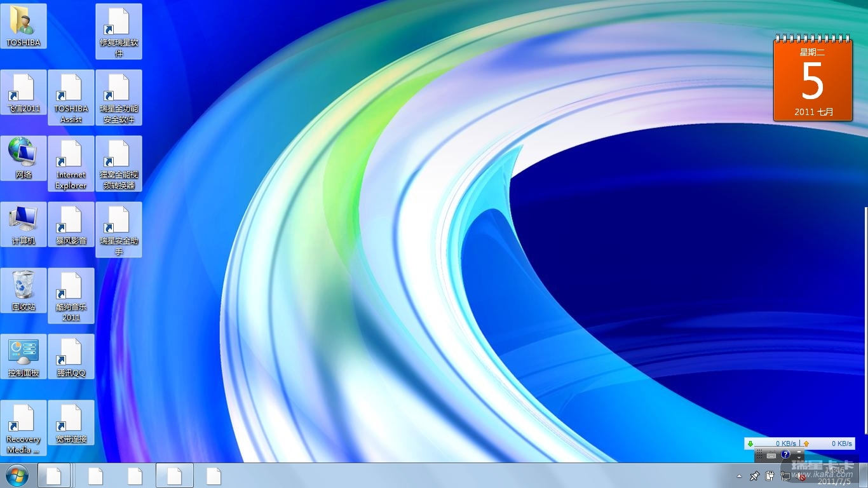Select the 回收站 recycle bin icon
The width and height of the screenshot is (868, 488).
[24, 290]
